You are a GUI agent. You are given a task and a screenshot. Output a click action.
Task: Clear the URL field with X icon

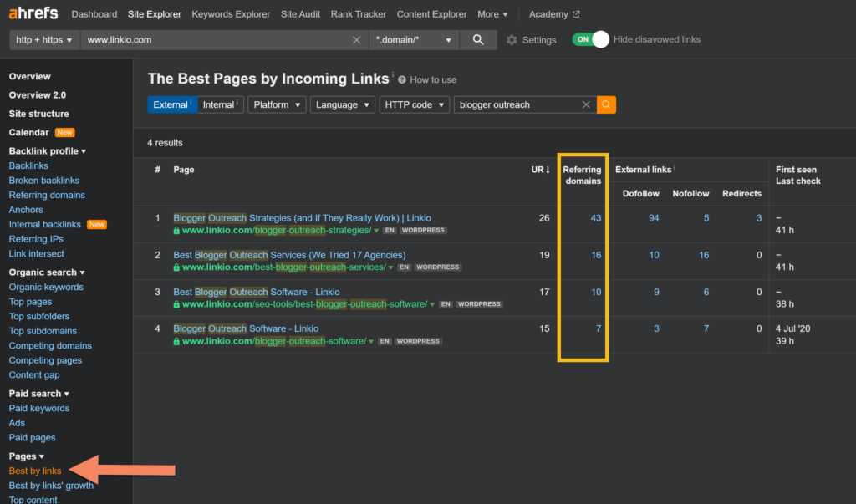click(357, 40)
